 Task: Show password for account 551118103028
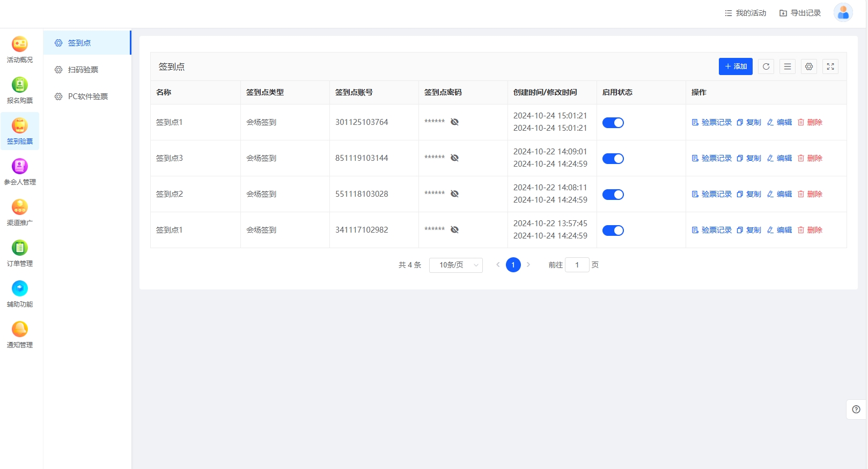coord(454,194)
